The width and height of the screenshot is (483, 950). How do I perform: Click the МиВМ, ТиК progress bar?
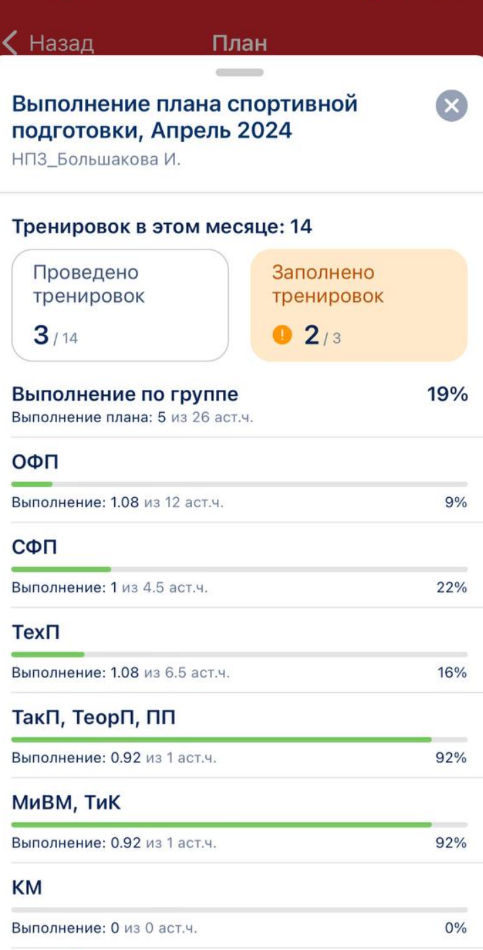pos(239,825)
